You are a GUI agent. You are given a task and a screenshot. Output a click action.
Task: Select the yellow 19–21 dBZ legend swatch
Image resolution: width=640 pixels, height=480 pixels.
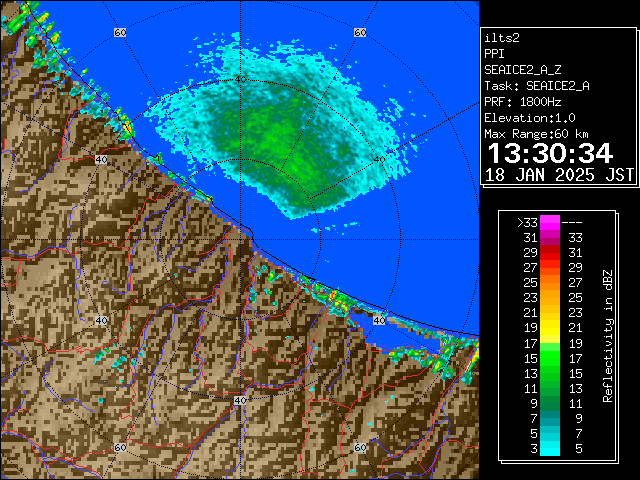point(550,327)
